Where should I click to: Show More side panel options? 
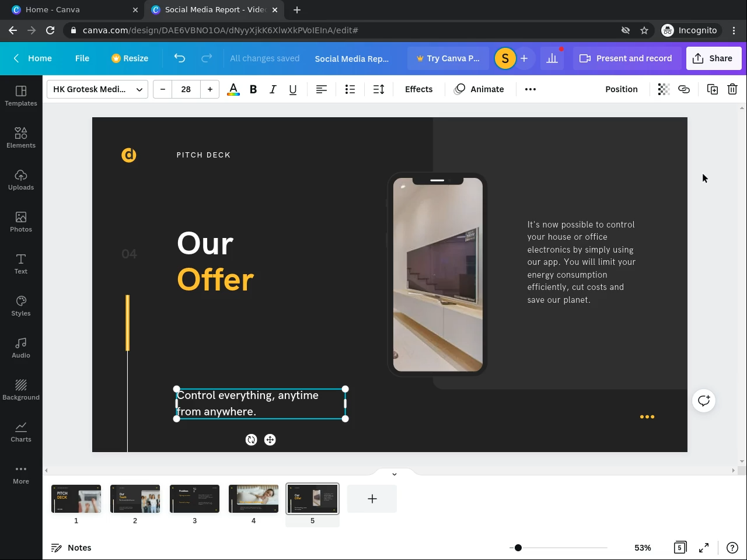click(21, 474)
